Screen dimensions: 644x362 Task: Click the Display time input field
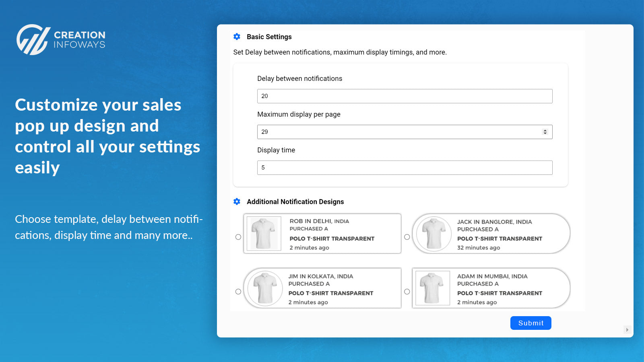pos(405,167)
